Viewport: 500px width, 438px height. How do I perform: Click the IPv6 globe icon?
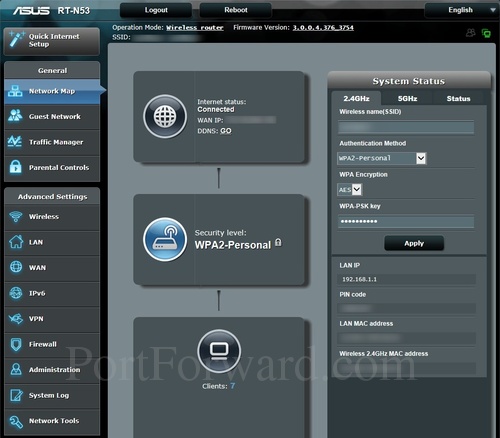[x=16, y=293]
